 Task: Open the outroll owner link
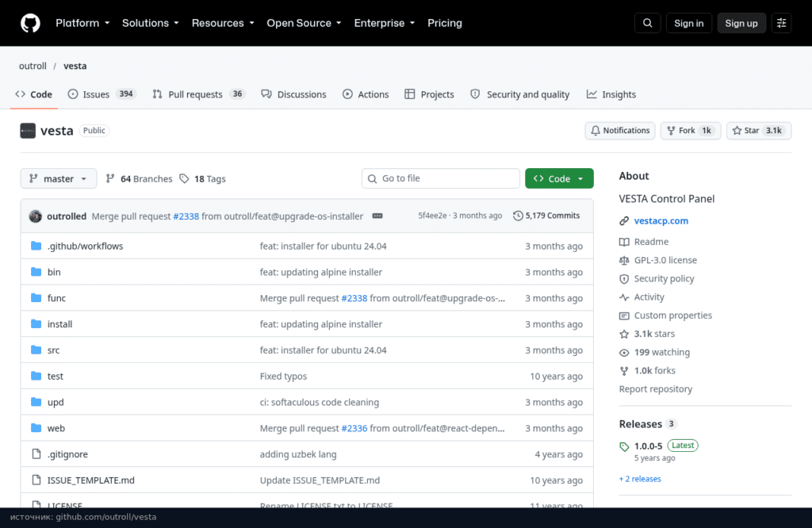coord(33,66)
